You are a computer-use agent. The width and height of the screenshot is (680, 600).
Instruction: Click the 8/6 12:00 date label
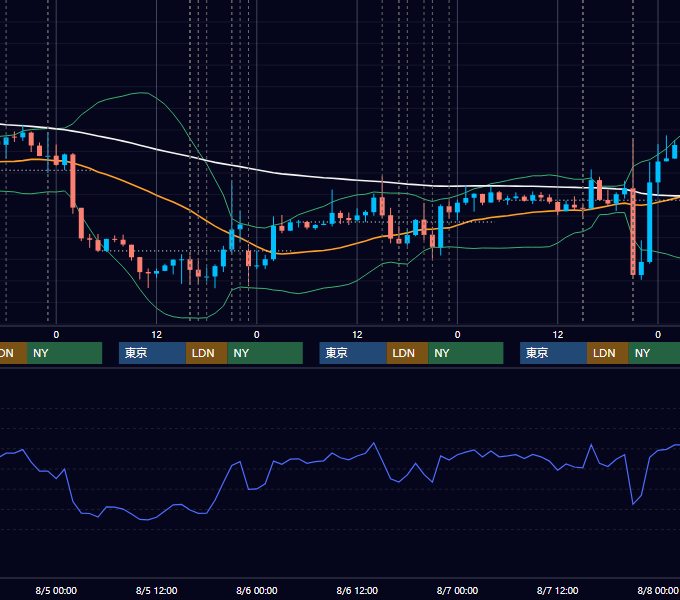(x=357, y=590)
